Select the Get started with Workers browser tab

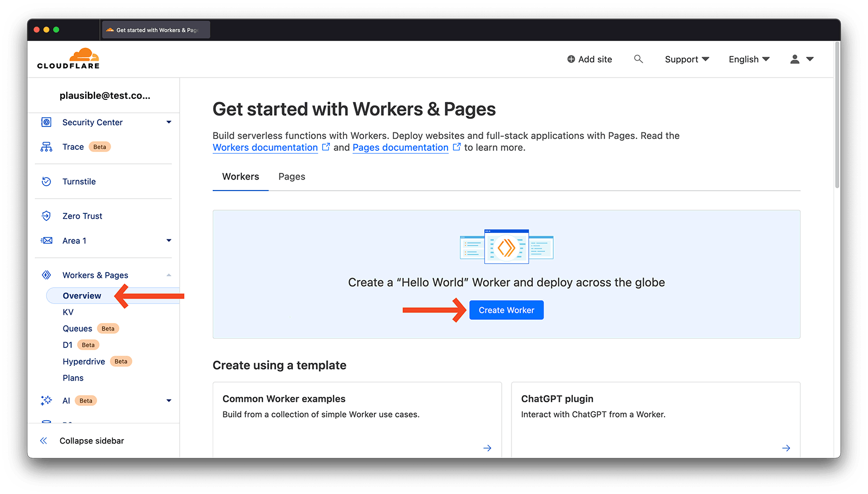click(156, 30)
